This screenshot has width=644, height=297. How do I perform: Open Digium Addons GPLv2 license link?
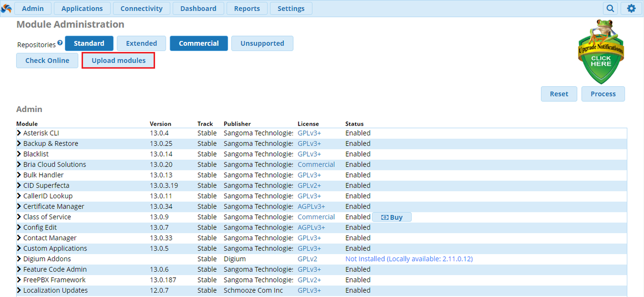[x=307, y=259]
